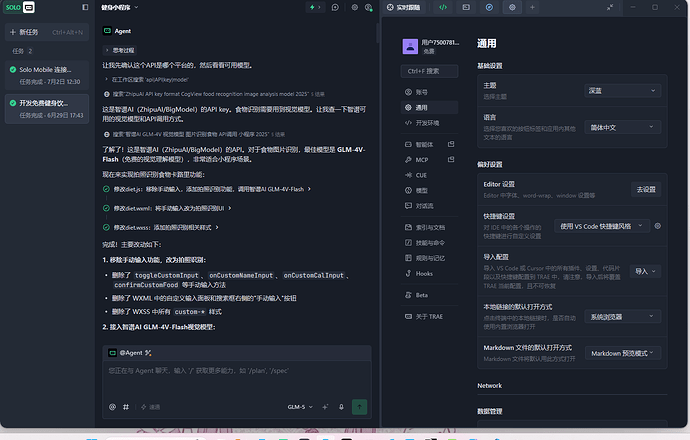690x440 pixels.
Task: Open the 快捷键 keybinding style dropdown
Action: (602, 226)
